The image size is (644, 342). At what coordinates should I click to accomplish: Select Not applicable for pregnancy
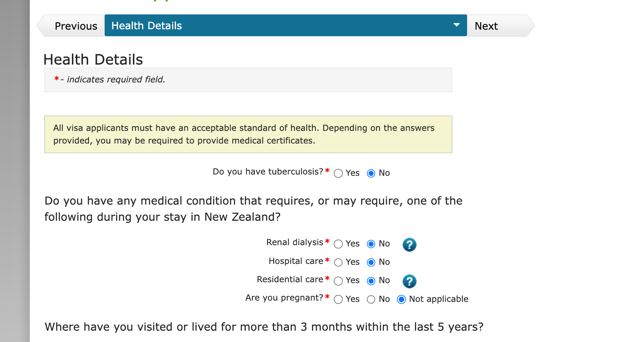point(402,300)
